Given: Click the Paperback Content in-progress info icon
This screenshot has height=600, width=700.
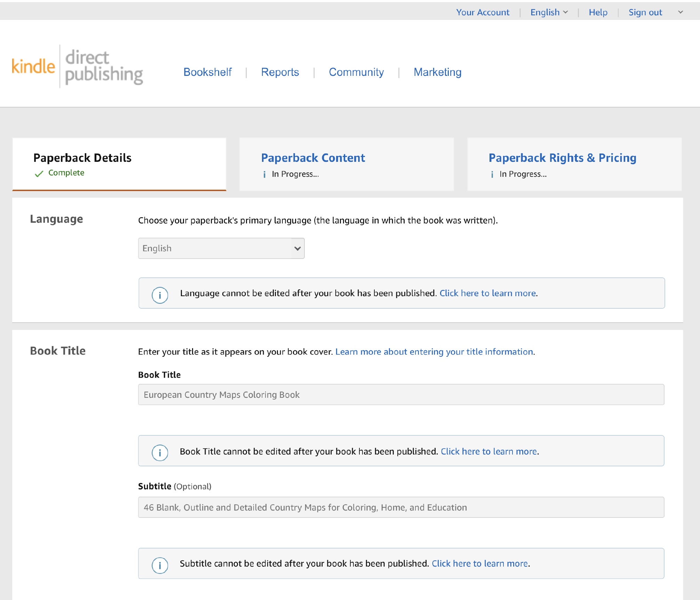Looking at the screenshot, I should click(264, 174).
